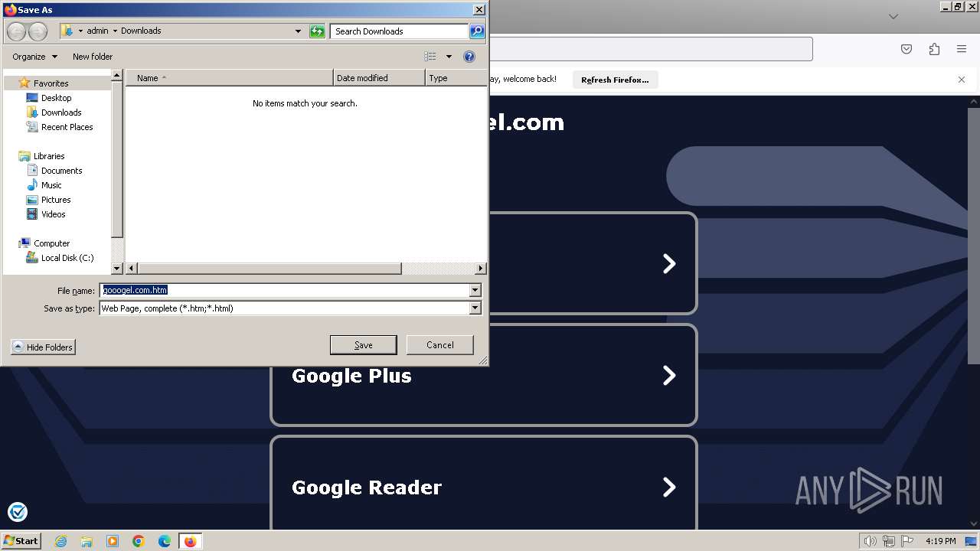This screenshot has height=551, width=980.
Task: Sort by the Name column header
Action: click(x=229, y=78)
